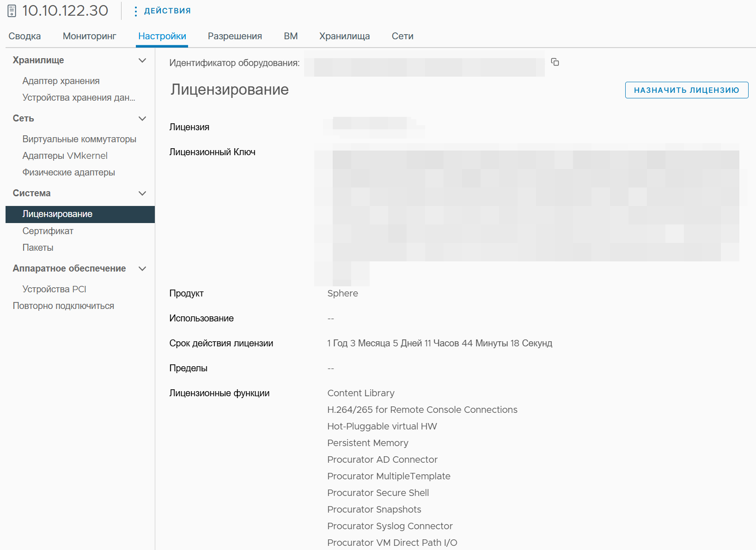The width and height of the screenshot is (756, 550).
Task: Select Пакеты in the sidebar
Action: coord(38,248)
